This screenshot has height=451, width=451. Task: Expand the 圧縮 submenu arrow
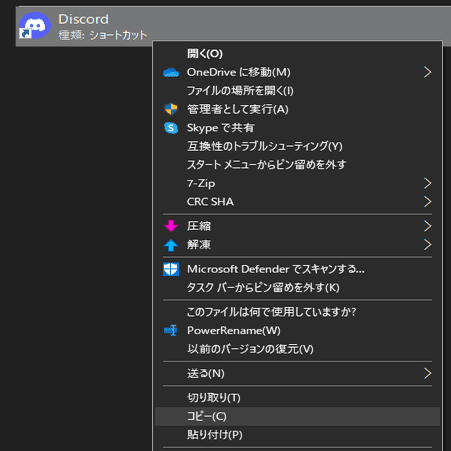click(427, 226)
